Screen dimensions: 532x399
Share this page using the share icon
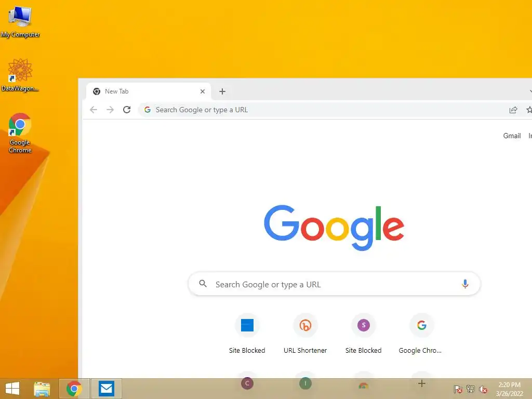[513, 110]
